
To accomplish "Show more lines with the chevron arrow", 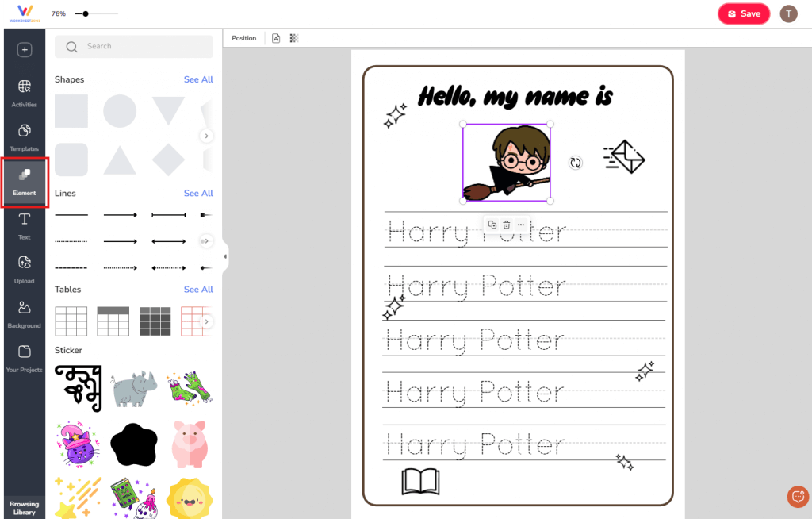I will tap(206, 241).
